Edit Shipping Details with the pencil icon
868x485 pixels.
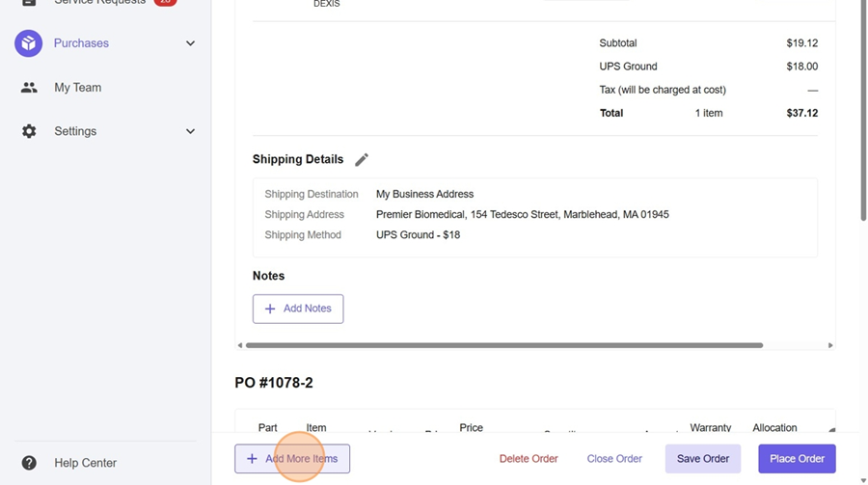pyautogui.click(x=362, y=160)
